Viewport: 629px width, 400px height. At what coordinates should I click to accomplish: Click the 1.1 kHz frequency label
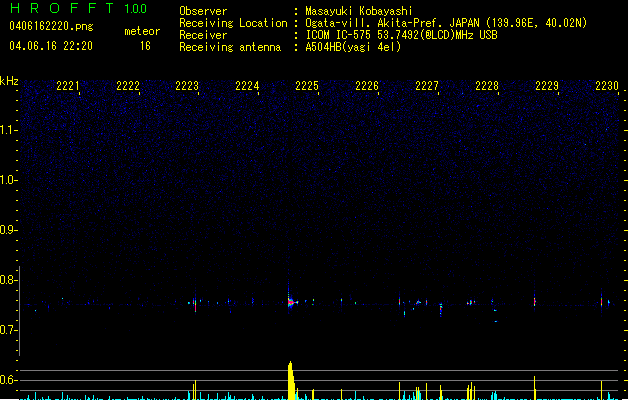point(8,130)
